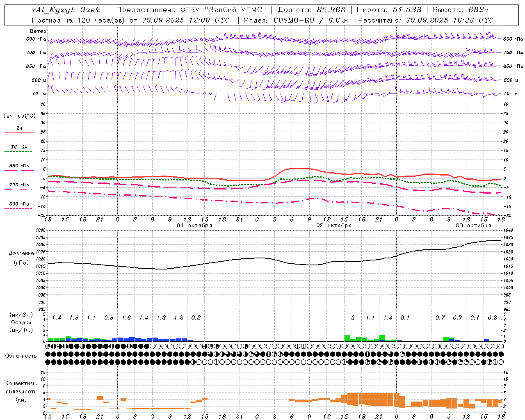The image size is (525, 420).
Task: Click the elevation label Высота: 682м
Action: click(x=461, y=10)
